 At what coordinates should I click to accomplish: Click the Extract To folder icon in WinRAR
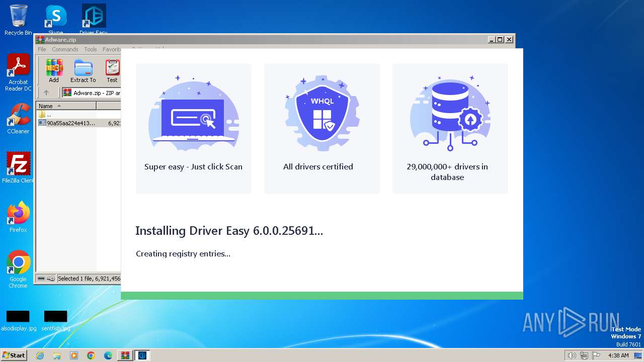click(x=83, y=71)
